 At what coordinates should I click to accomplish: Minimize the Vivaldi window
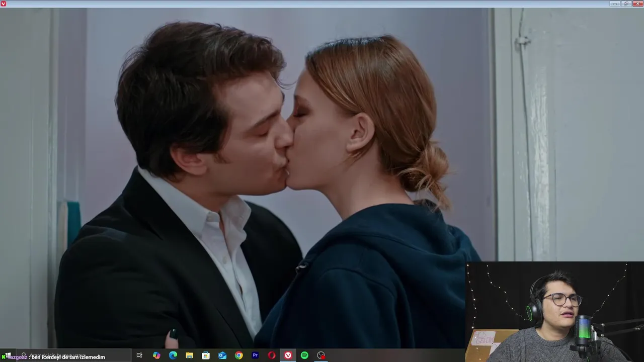(615, 4)
